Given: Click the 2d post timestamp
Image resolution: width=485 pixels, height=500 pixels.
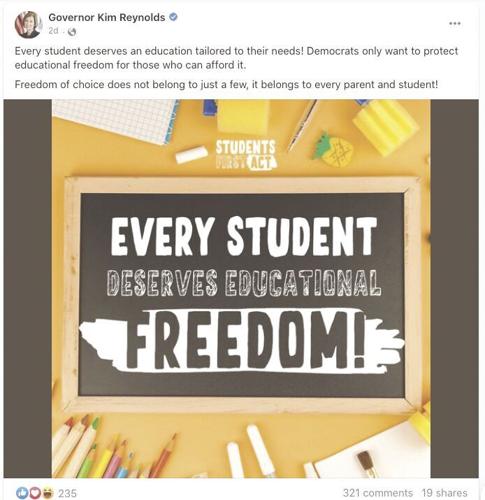Looking at the screenshot, I should pos(53,31).
